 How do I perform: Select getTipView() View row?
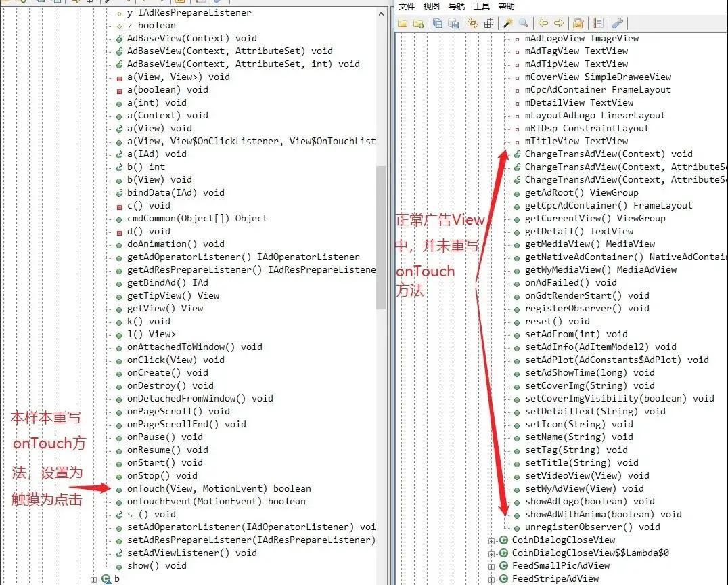[x=173, y=295]
